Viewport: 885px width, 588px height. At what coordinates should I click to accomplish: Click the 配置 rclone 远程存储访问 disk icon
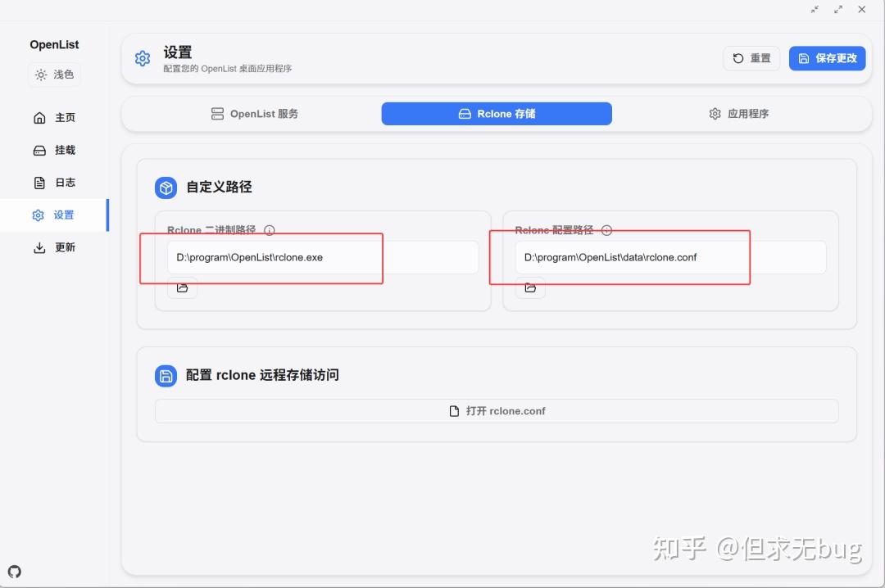(166, 376)
